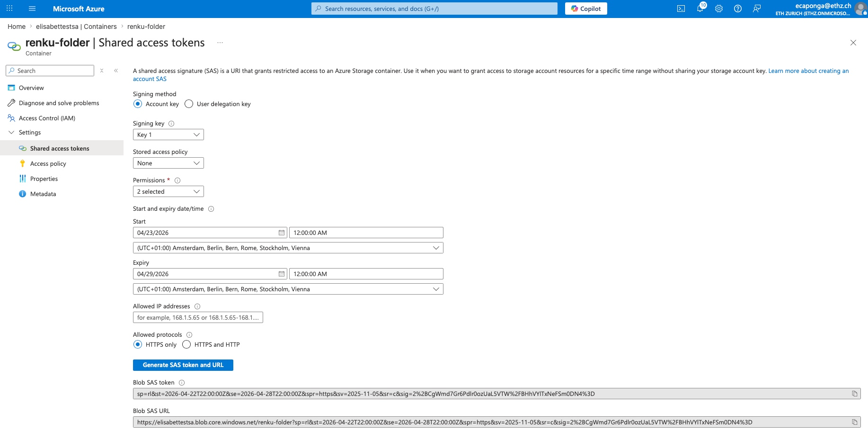
Task: Open the Permissions dropdown with 2 selected
Action: [168, 191]
